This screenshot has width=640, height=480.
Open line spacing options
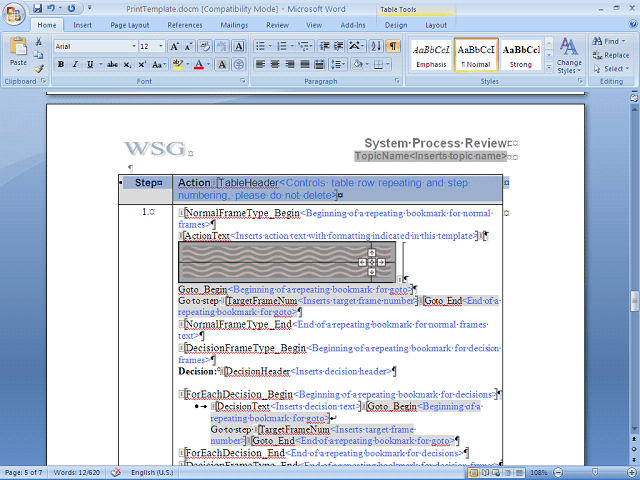[x=338, y=64]
